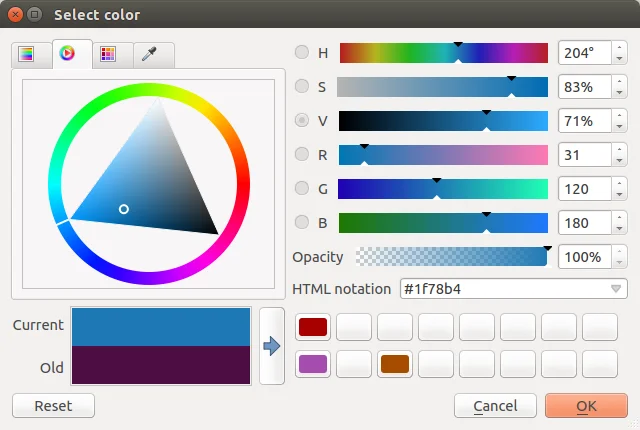Open the color swatches tab
Viewport: 640px width, 430px height.
pos(108,55)
